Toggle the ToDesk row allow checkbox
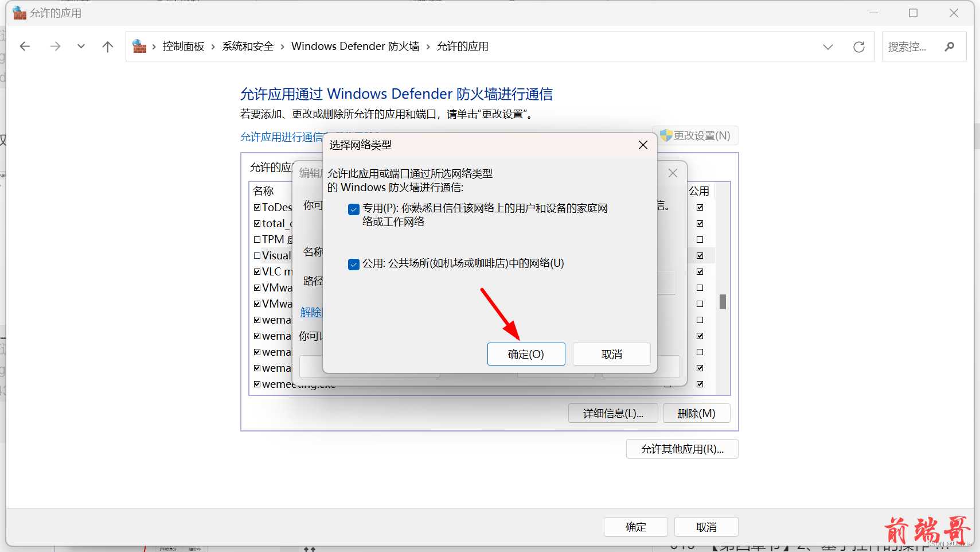Image resolution: width=980 pixels, height=552 pixels. coord(257,207)
